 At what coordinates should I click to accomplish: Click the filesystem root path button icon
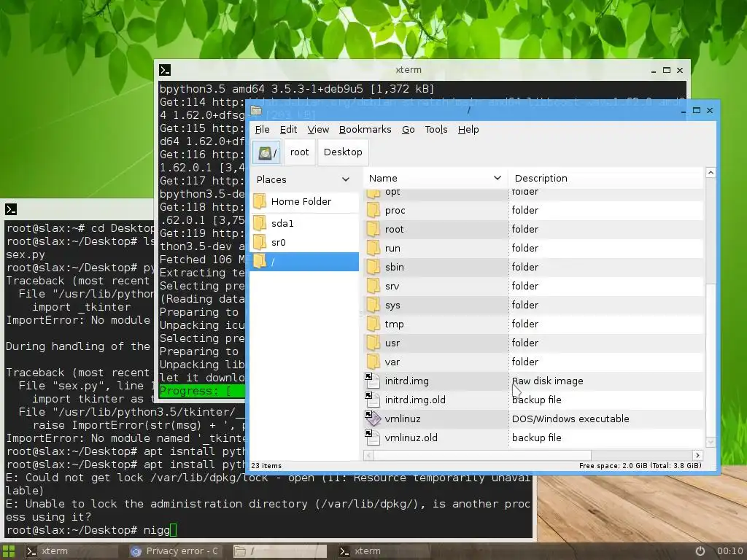point(264,153)
